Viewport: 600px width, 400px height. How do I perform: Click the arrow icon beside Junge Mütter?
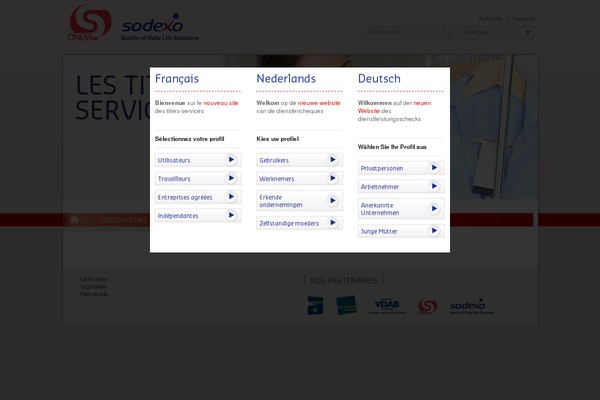click(434, 230)
